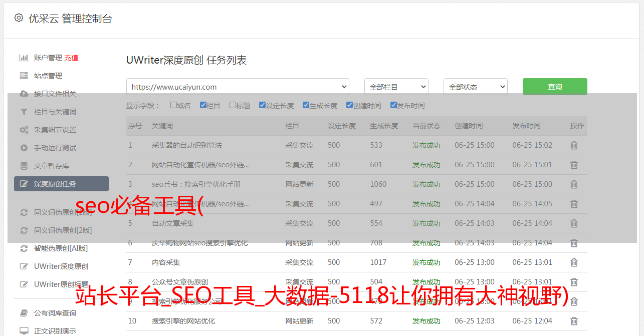The image size is (644, 336).
Task: Click the red 充值 link
Action: (71, 58)
